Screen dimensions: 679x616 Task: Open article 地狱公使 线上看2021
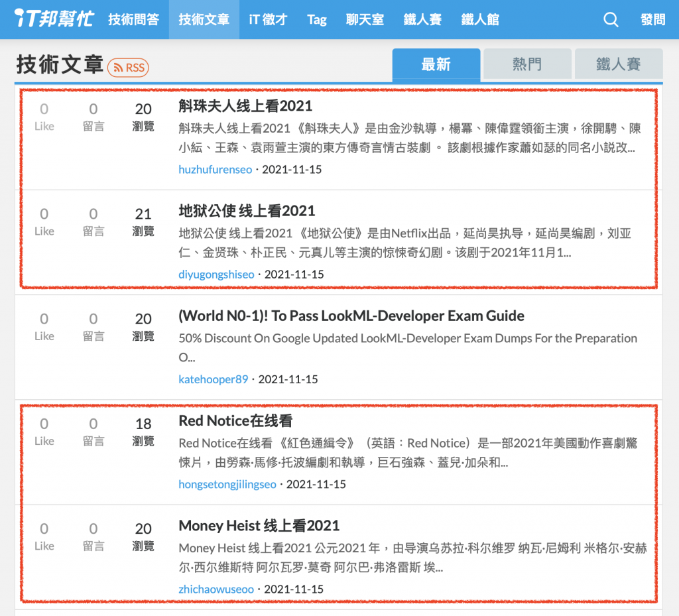tap(247, 211)
